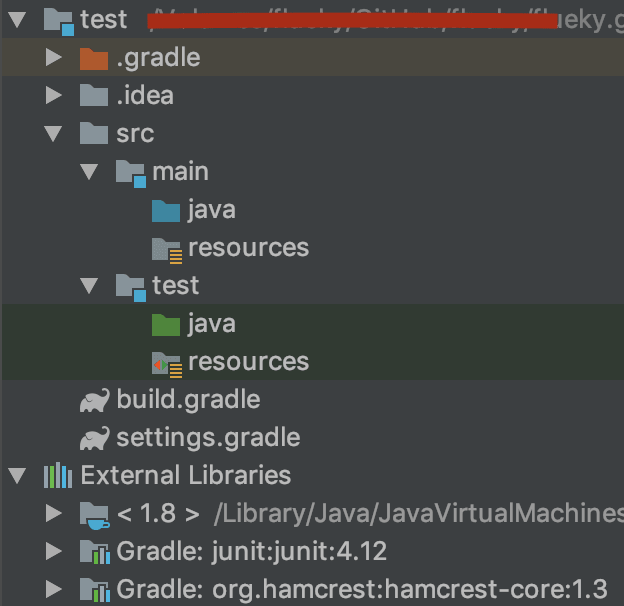The height and width of the screenshot is (606, 624).
Task: Click the External Libraries bars icon
Action: point(58,475)
